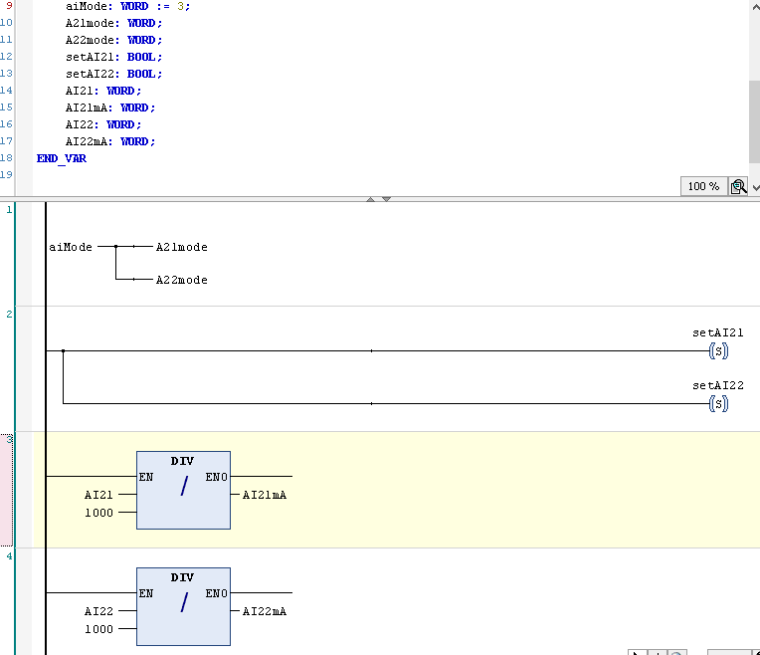Click the 1000 divisor input in network 4
760x655 pixels.
click(x=99, y=629)
